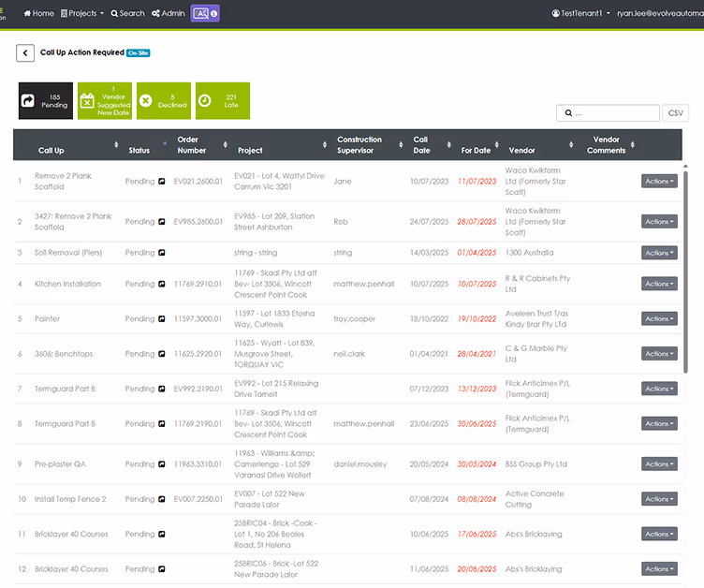Click pending icon for Kitchen Installation row
The width and height of the screenshot is (704, 588).
pos(162,284)
